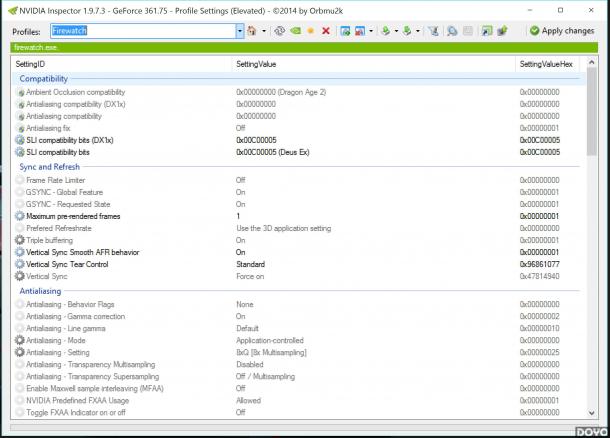
Task: Click Apply changes button
Action: point(562,31)
